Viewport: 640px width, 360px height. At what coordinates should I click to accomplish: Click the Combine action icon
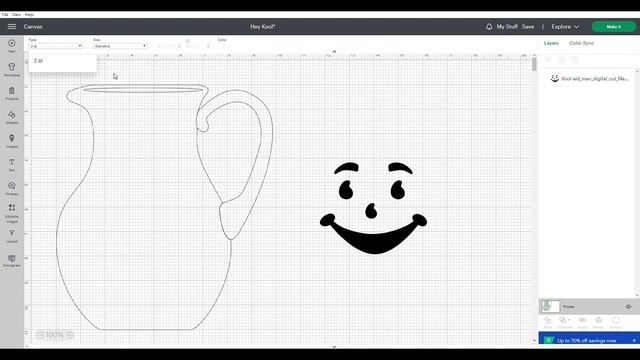(564, 322)
